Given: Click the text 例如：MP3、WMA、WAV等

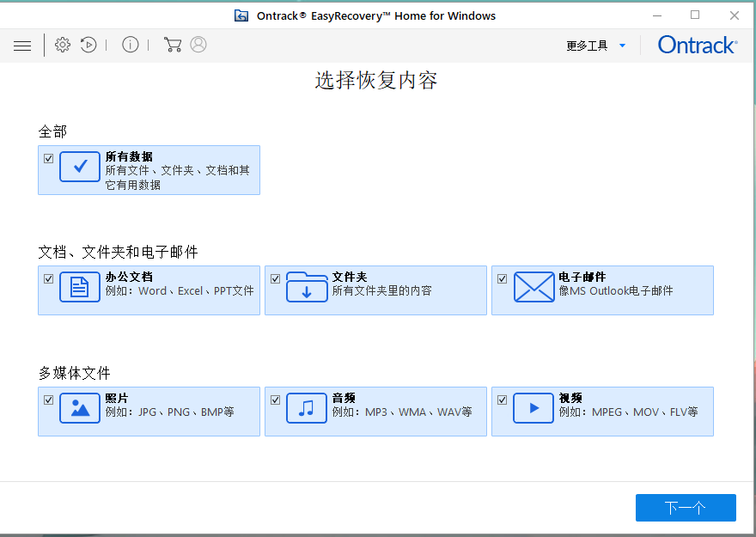Looking at the screenshot, I should 402,412.
